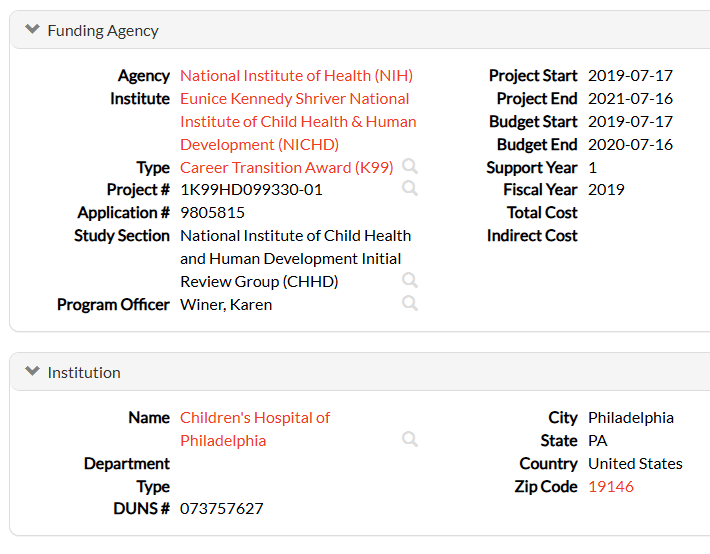Open the National Institute of Health (NIH) link
The height and width of the screenshot is (554, 710).
pyautogui.click(x=296, y=76)
